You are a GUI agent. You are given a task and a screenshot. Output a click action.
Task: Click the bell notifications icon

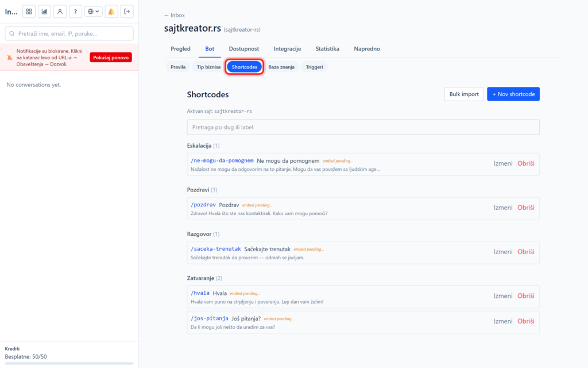111,11
